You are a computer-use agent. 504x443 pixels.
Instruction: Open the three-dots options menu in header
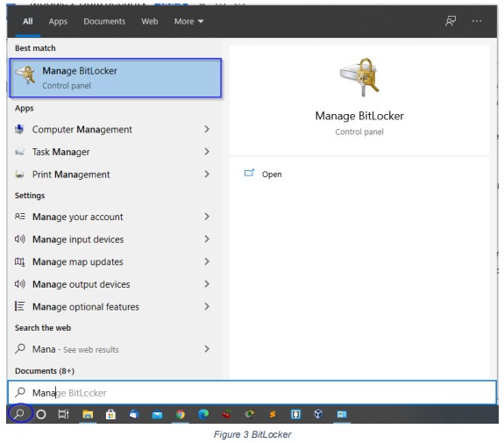pos(477,21)
